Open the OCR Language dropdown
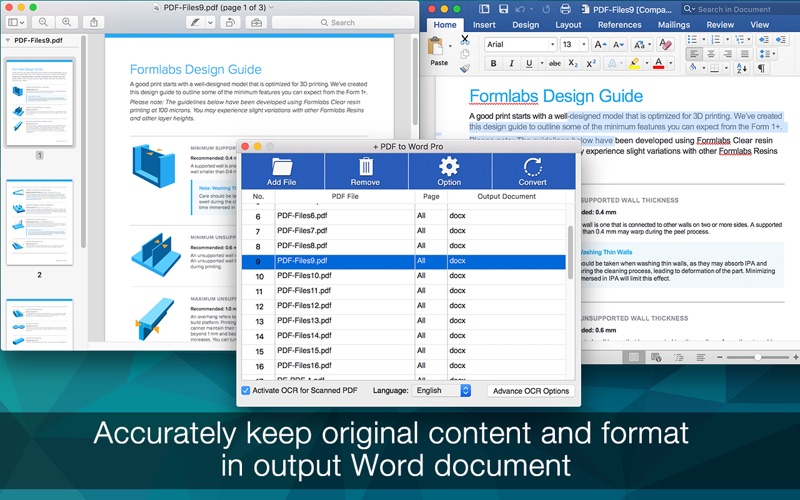Screen dimensions: 800x500 (x=441, y=390)
